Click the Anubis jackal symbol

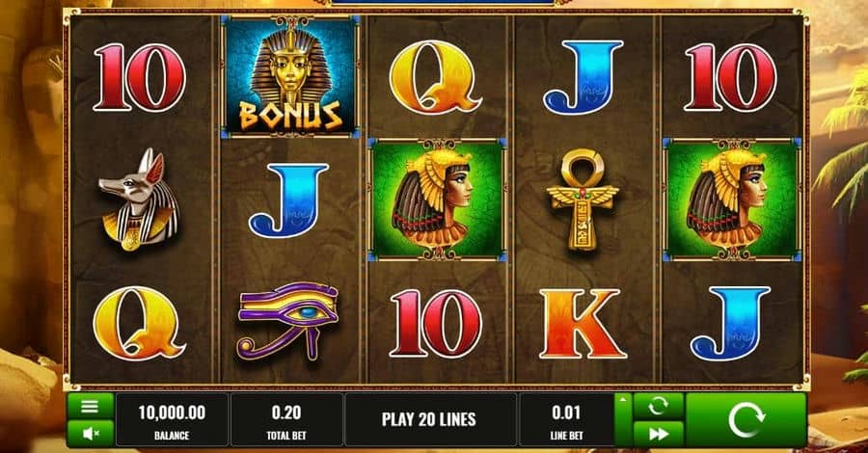[140, 200]
